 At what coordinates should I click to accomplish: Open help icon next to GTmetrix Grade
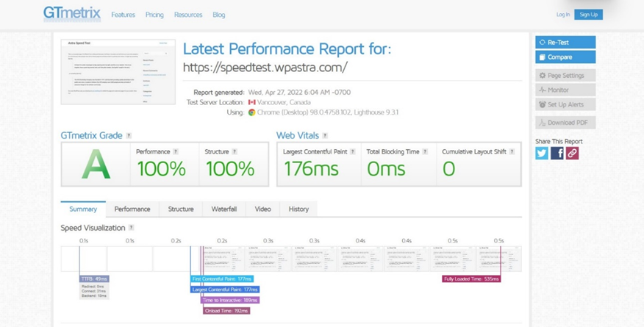[129, 135]
